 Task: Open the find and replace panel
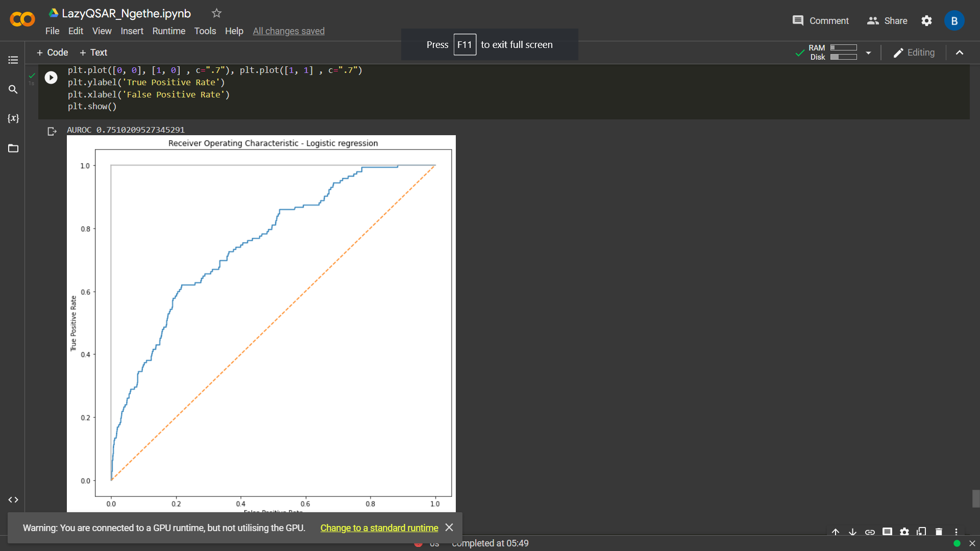(13, 89)
